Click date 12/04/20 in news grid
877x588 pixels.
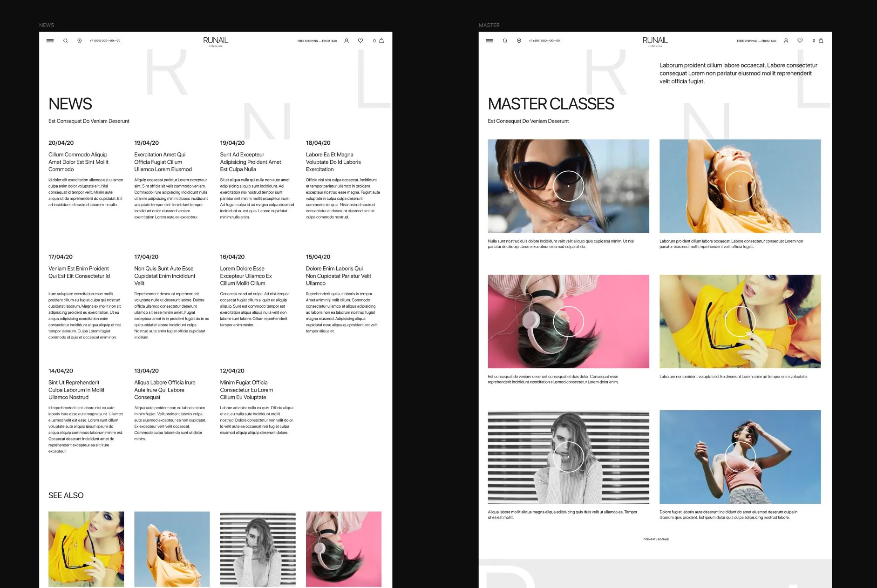click(232, 371)
